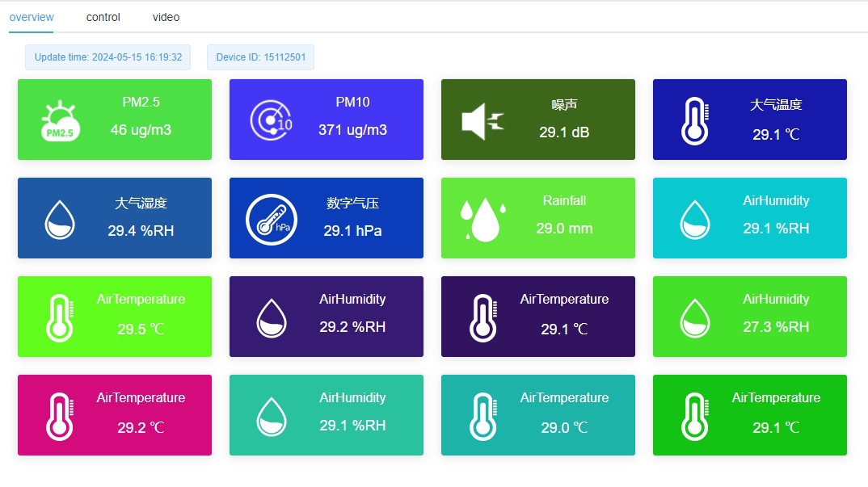Click the Device ID 15112501 badge
Viewport: 868px width, 487px height.
tap(260, 57)
